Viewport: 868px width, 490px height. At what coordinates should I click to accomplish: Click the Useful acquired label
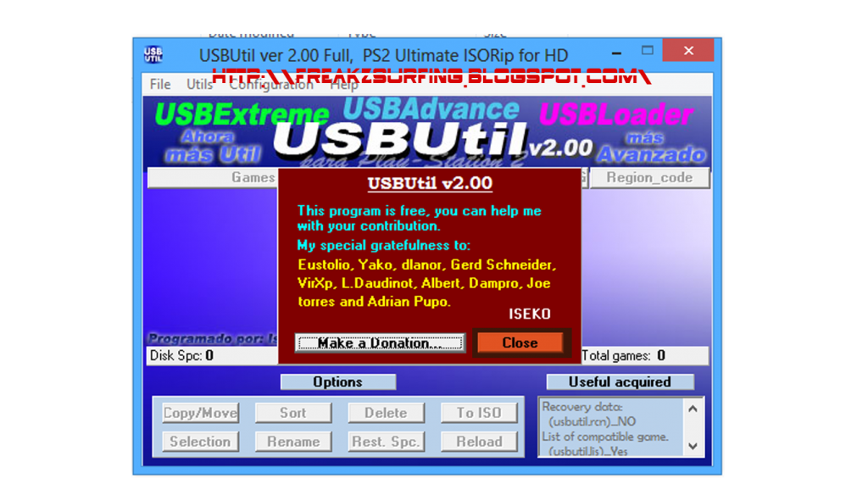click(x=620, y=382)
